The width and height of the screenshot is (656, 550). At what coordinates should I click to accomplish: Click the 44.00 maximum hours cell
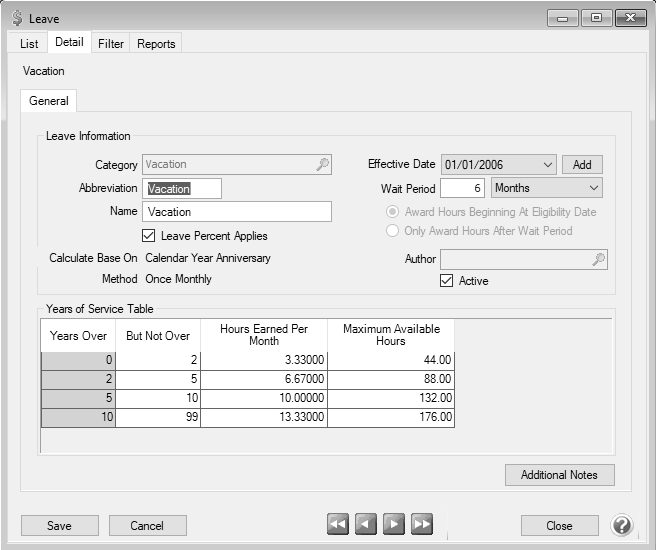391,360
